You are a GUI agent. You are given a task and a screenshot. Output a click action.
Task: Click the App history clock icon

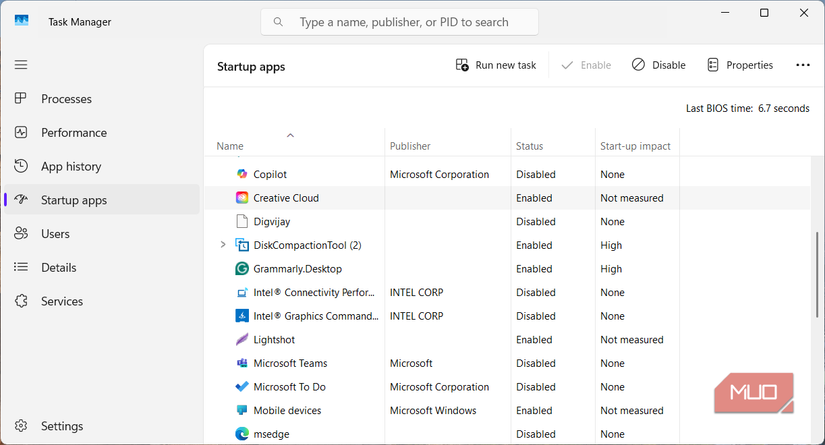pos(21,166)
